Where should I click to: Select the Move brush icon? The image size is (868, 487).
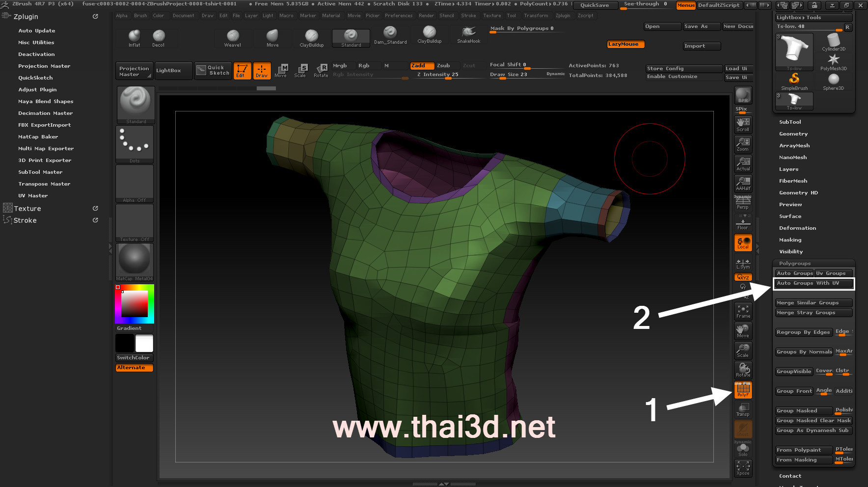click(x=272, y=36)
